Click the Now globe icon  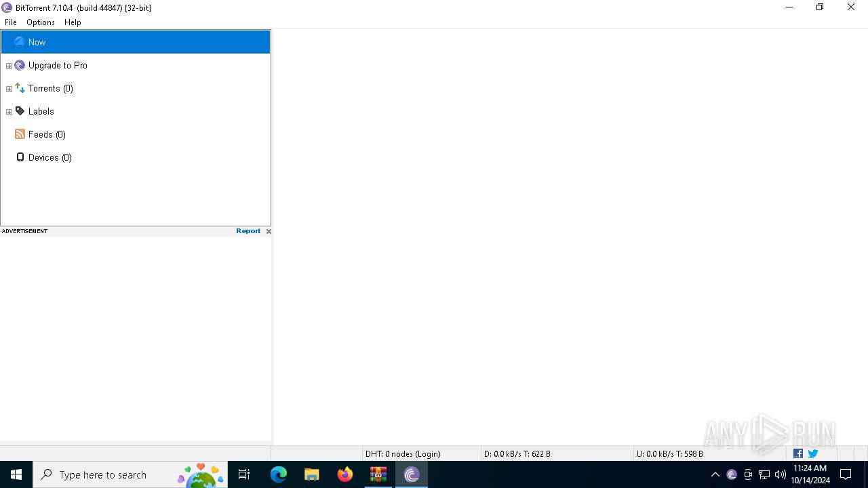20,42
